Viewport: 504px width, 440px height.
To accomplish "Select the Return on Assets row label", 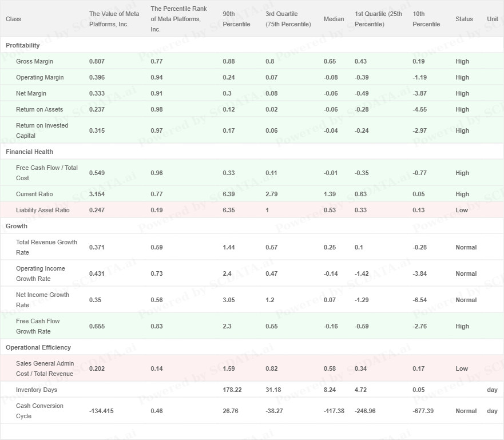I will coord(39,110).
